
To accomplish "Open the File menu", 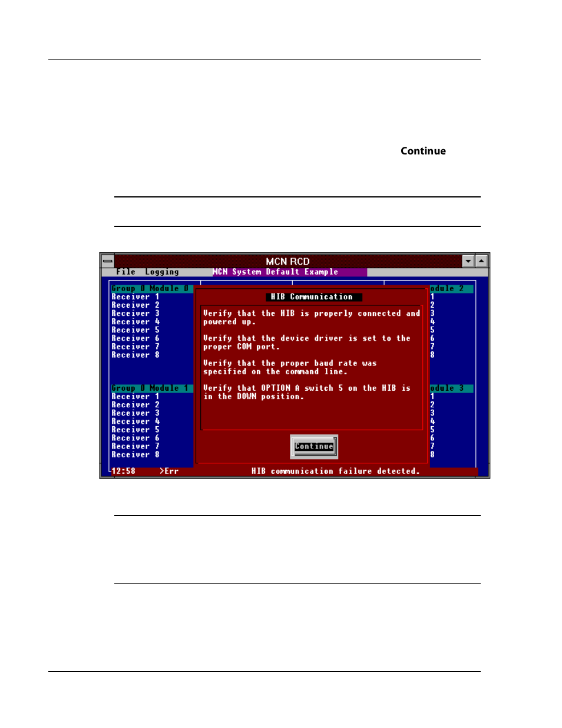I will (x=125, y=272).
